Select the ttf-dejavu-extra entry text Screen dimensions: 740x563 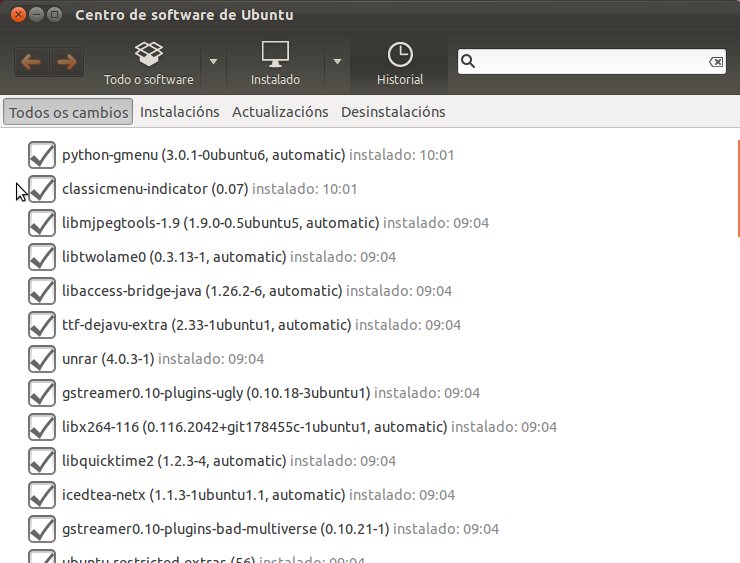(261, 325)
